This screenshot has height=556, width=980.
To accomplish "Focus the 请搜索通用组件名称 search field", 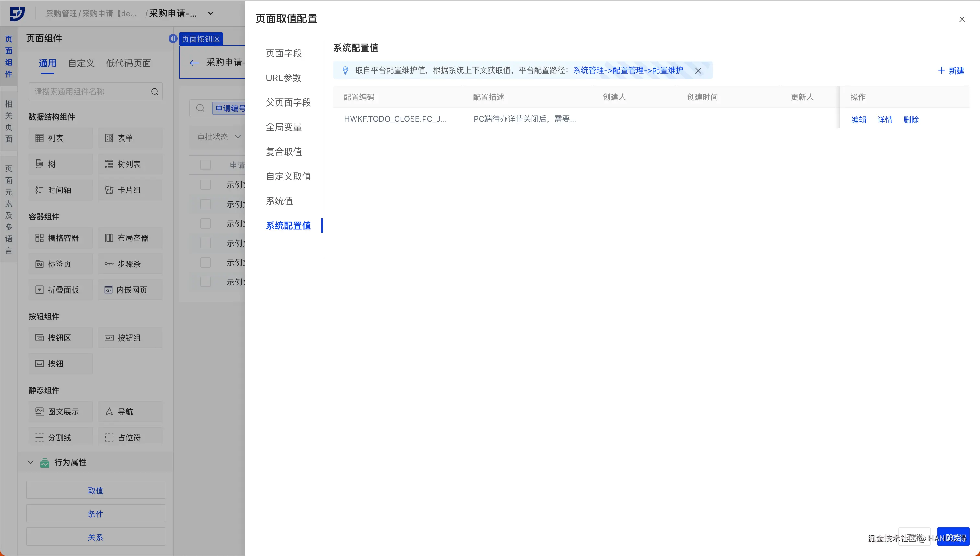I will 90,92.
